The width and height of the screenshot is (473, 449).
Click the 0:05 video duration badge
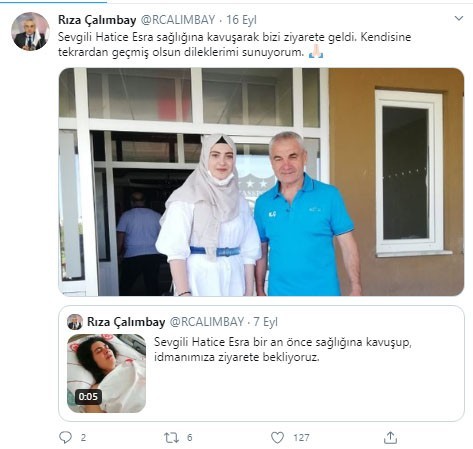point(88,397)
